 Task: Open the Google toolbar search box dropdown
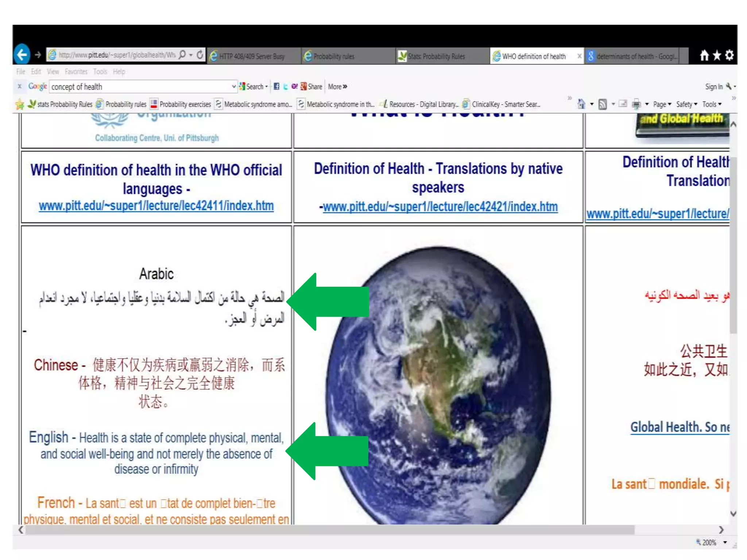click(x=234, y=86)
